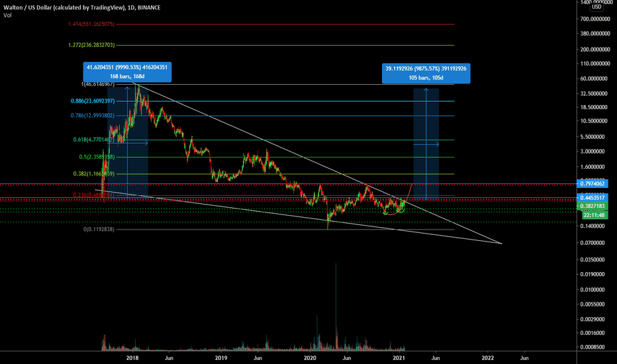617x364 pixels.
Task: Click the 2022 label on time axis
Action: click(x=488, y=358)
